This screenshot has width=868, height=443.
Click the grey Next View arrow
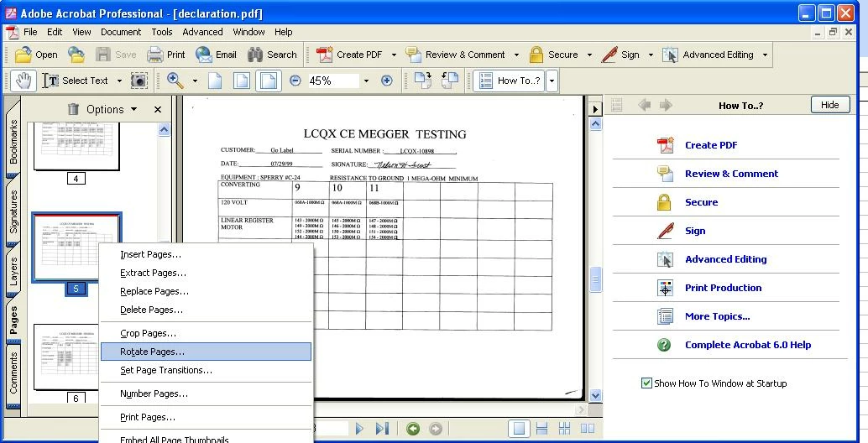coord(436,429)
